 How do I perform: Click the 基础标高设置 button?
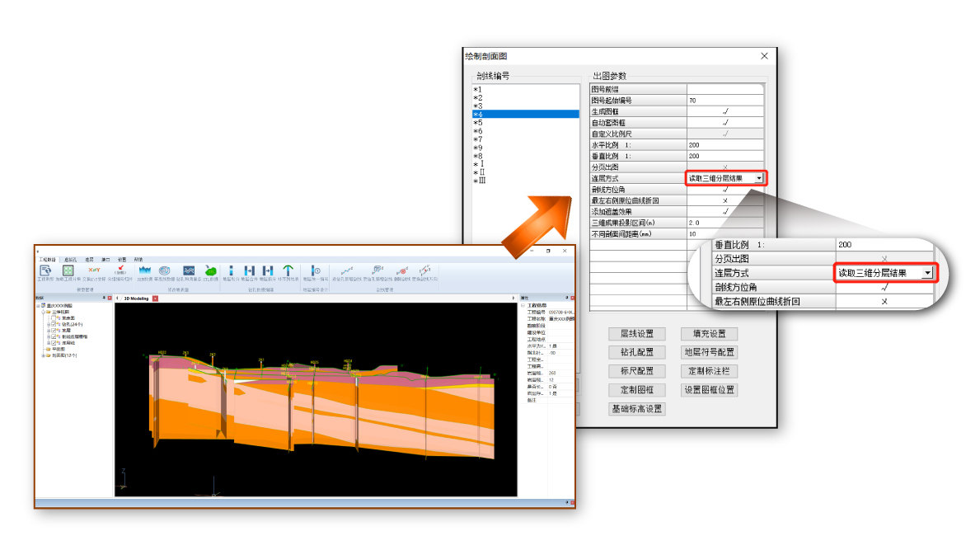(637, 409)
